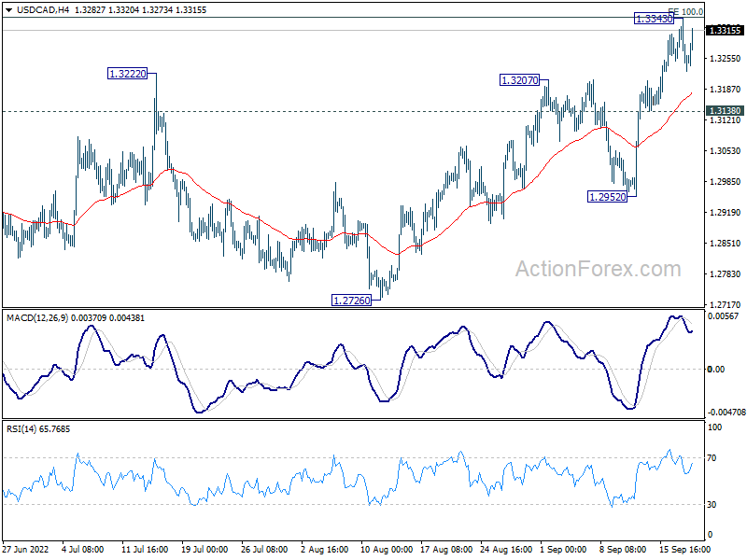Screen dimensions: 747x560
Task: Click the 1.30530 price axis label
Action: click(x=725, y=151)
